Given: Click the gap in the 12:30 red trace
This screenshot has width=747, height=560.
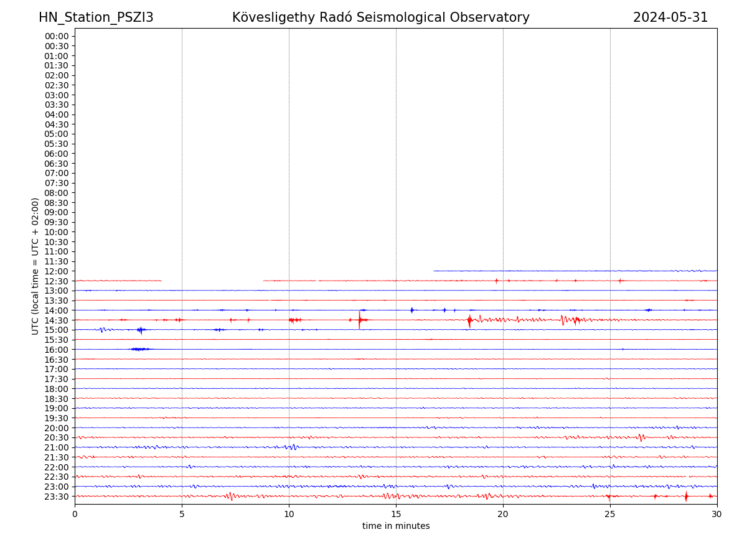Looking at the screenshot, I should click(x=212, y=281).
